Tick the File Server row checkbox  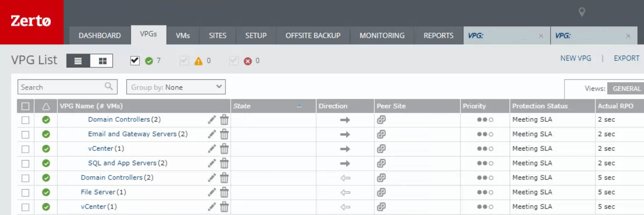pyautogui.click(x=25, y=192)
